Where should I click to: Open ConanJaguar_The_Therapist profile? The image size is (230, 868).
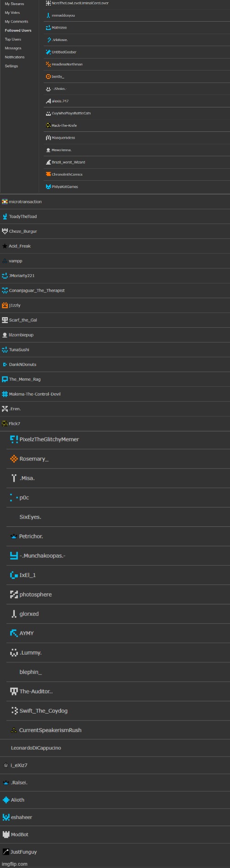(x=37, y=290)
